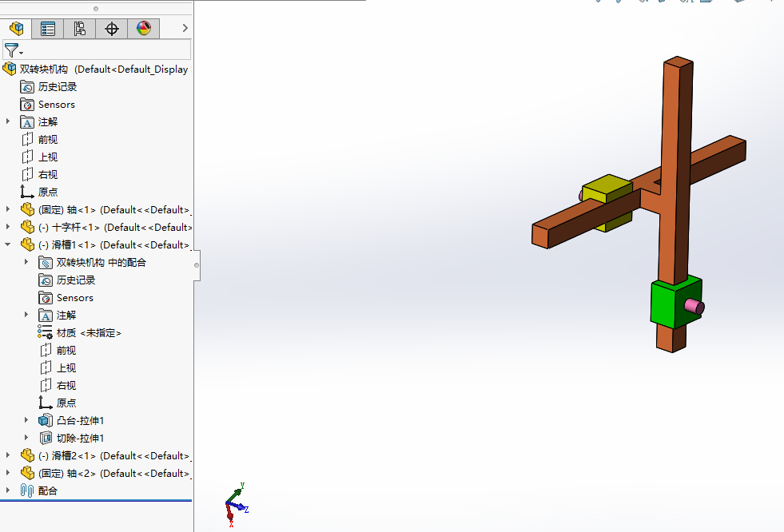Open the tree filter funnel dropdown
Image resolution: width=784 pixels, height=532 pixels.
pyautogui.click(x=13, y=50)
